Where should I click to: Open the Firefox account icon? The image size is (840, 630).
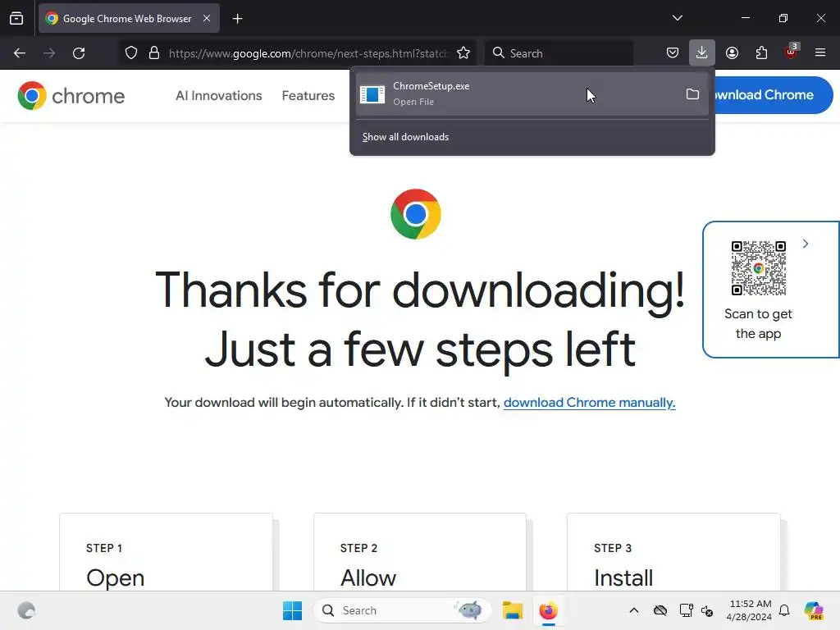(x=732, y=53)
